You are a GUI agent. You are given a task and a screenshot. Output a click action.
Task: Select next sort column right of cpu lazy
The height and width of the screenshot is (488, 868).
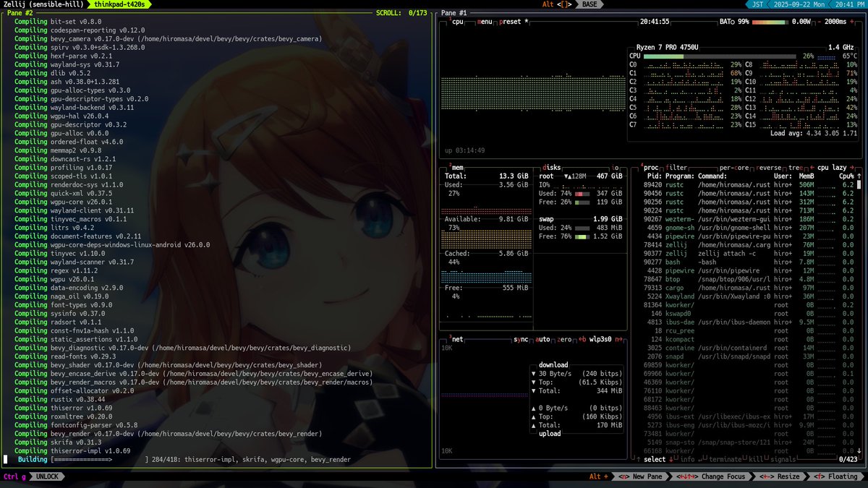tap(852, 167)
